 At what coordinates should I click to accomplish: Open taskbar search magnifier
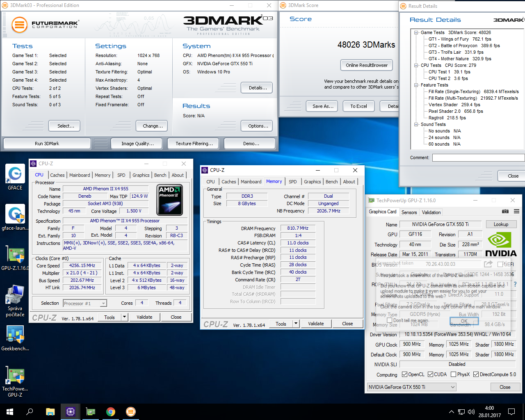pyautogui.click(x=30, y=412)
